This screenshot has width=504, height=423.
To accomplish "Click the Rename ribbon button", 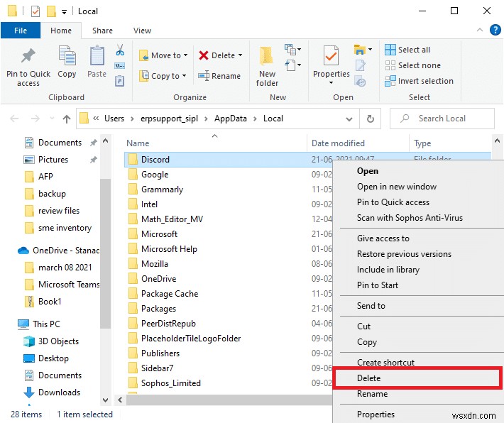I will click(x=219, y=76).
